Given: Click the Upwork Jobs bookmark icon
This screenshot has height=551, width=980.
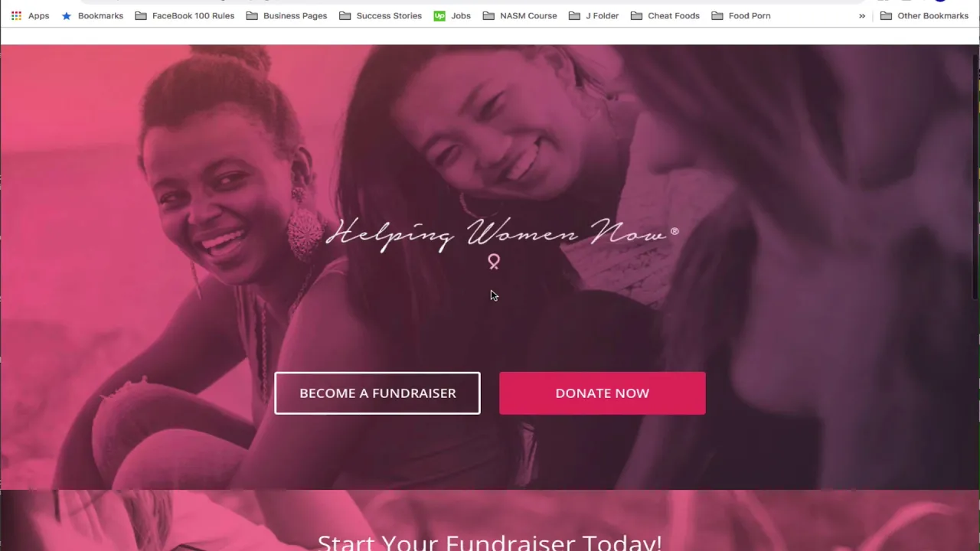Looking at the screenshot, I should click(x=439, y=15).
